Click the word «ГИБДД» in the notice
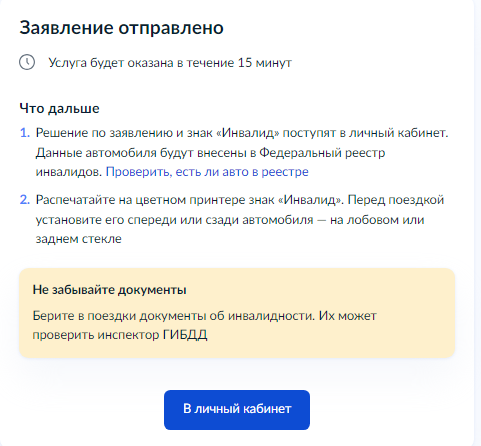 pyautogui.click(x=185, y=335)
